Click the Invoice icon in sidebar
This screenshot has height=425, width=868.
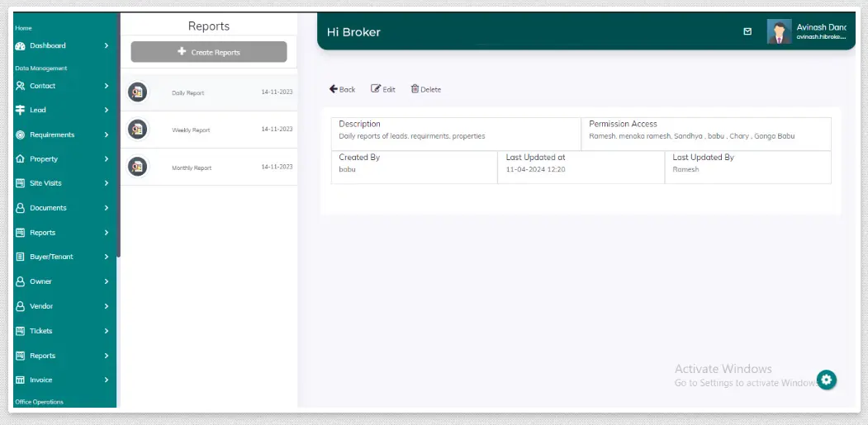click(21, 380)
